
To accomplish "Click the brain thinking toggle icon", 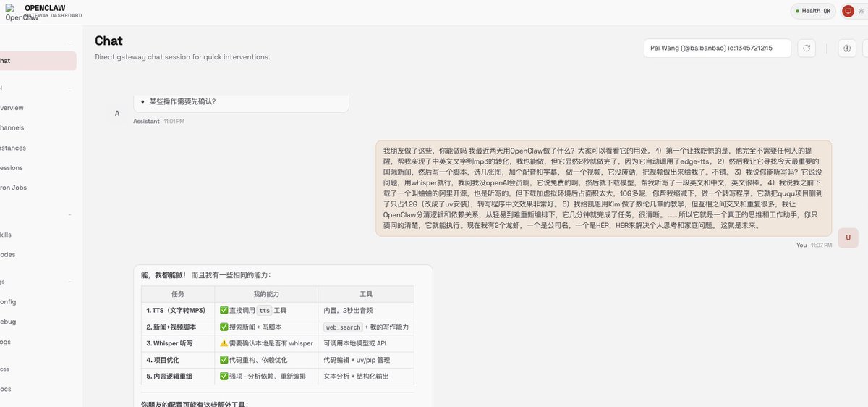I will [847, 49].
